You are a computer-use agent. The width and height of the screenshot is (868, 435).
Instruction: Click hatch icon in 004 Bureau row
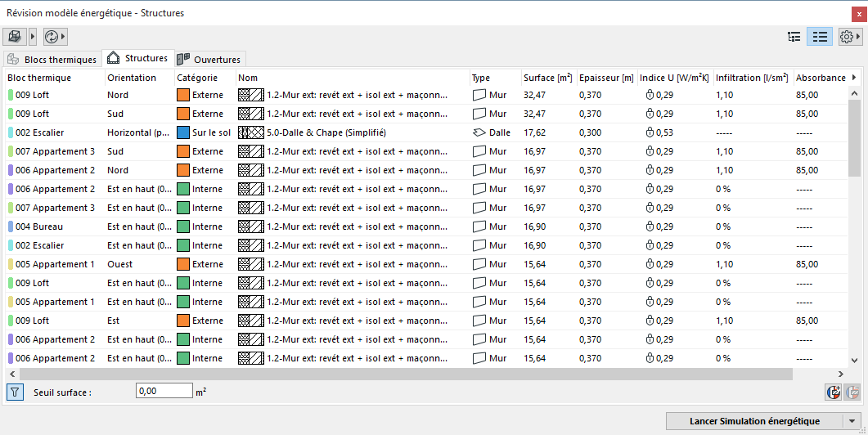click(251, 227)
